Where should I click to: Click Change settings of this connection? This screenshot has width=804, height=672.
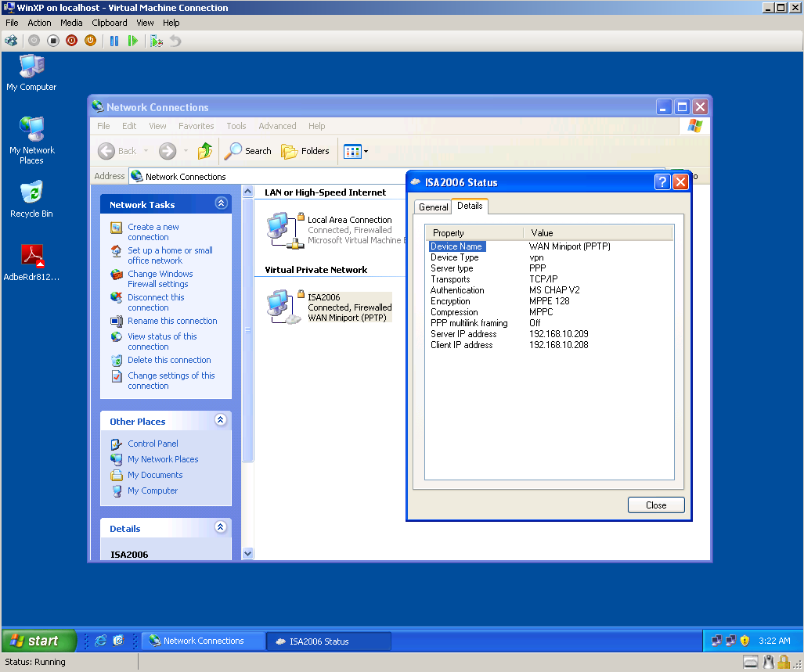coord(171,380)
